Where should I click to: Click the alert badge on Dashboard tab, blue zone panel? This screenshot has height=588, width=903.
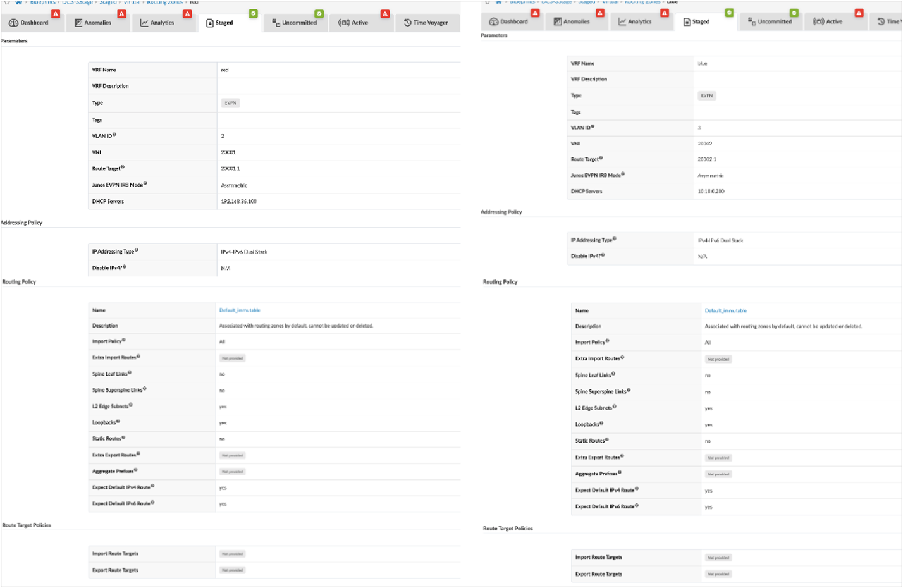coord(535,13)
